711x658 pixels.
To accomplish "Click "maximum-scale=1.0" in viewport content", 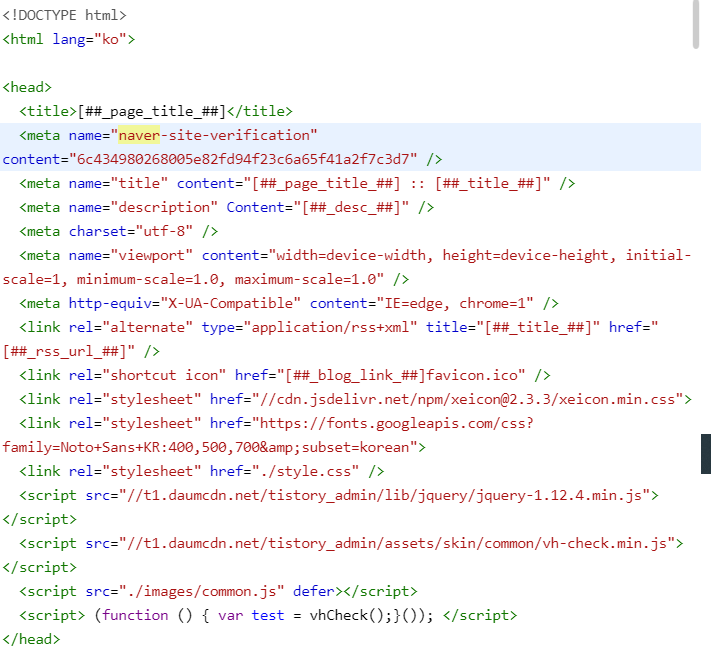I will coord(305,280).
